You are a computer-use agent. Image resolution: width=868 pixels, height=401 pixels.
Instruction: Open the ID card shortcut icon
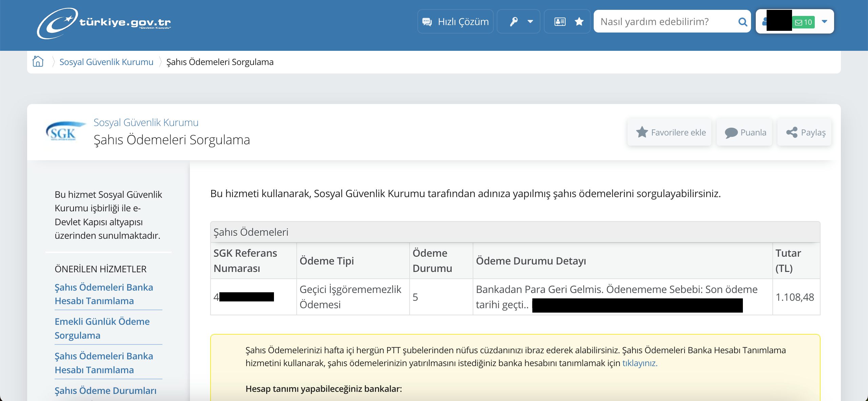pyautogui.click(x=560, y=22)
